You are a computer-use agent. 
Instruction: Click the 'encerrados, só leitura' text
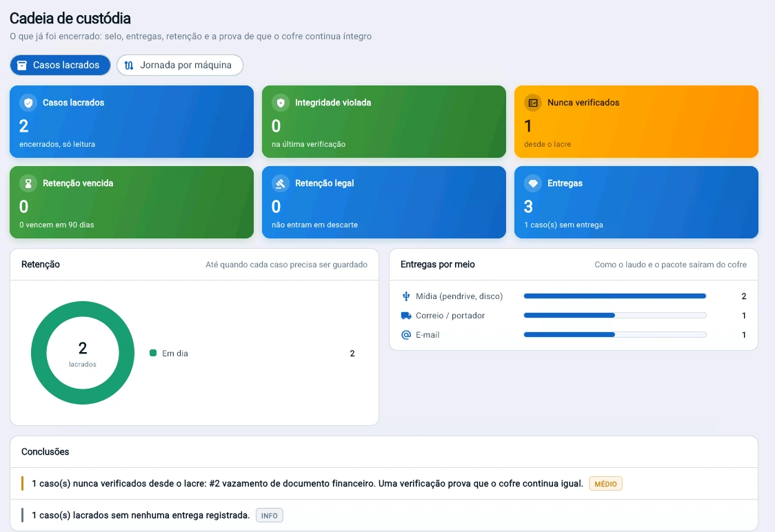(x=57, y=144)
